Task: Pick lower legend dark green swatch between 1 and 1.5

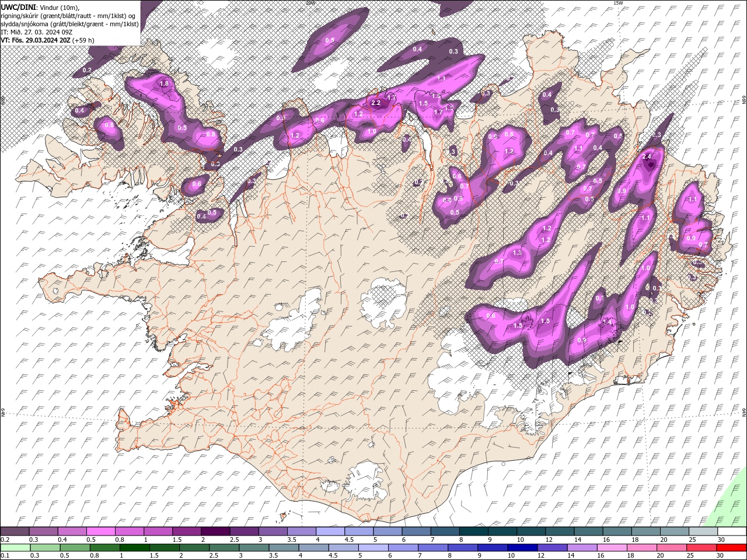Action: 134,548
